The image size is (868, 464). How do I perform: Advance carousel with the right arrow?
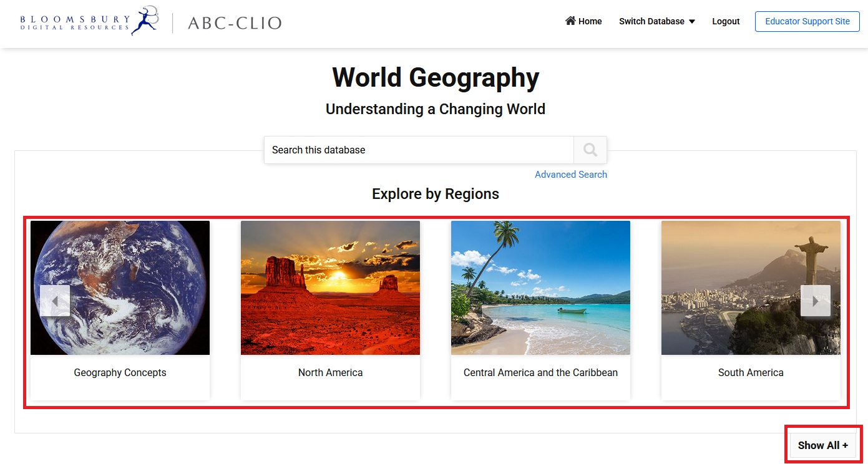[x=816, y=301]
